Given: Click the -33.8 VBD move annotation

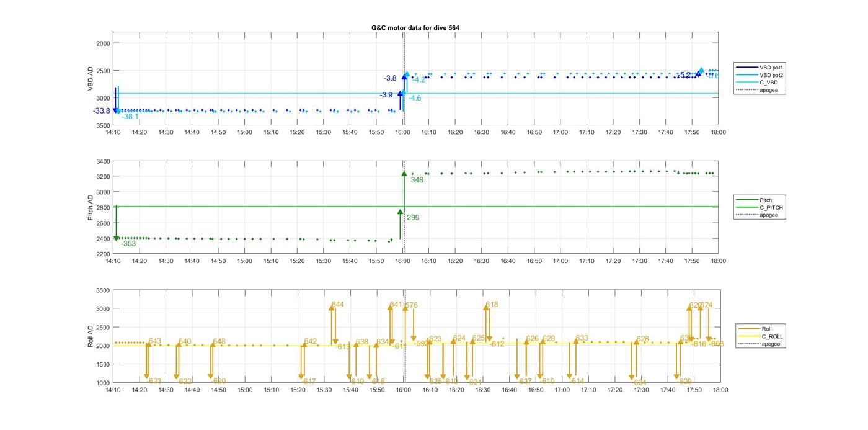Looking at the screenshot, I should 102,111.
